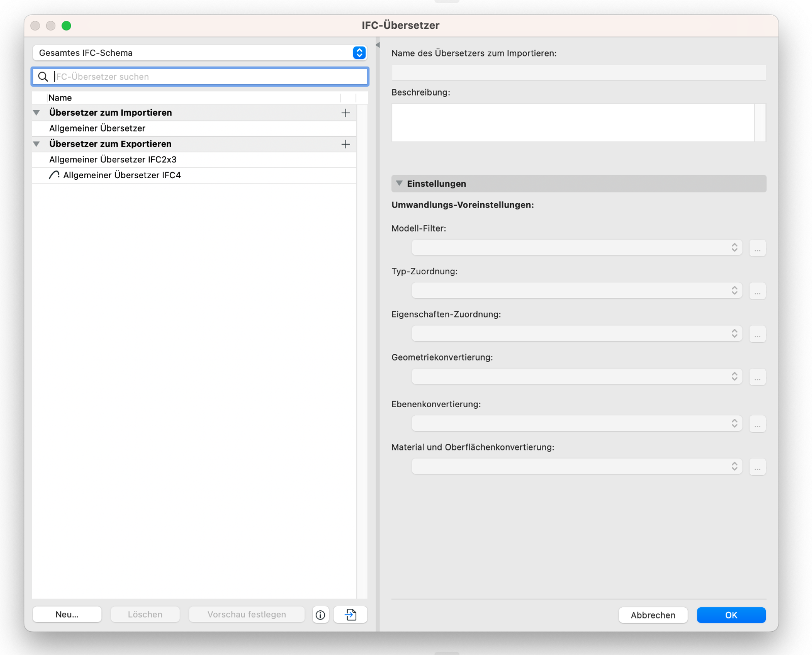Screen dimensions: 812x655
Task: Click Abbrechen to cancel
Action: 653,615
